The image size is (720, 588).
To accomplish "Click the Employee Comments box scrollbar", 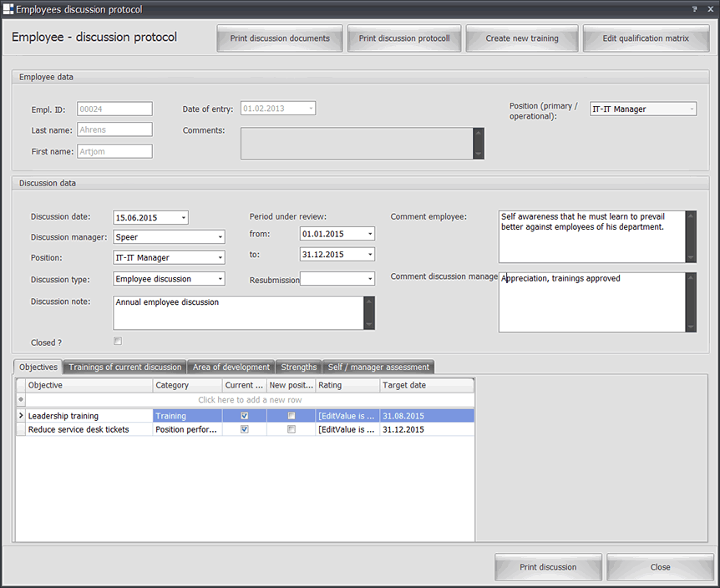I will pos(479,144).
